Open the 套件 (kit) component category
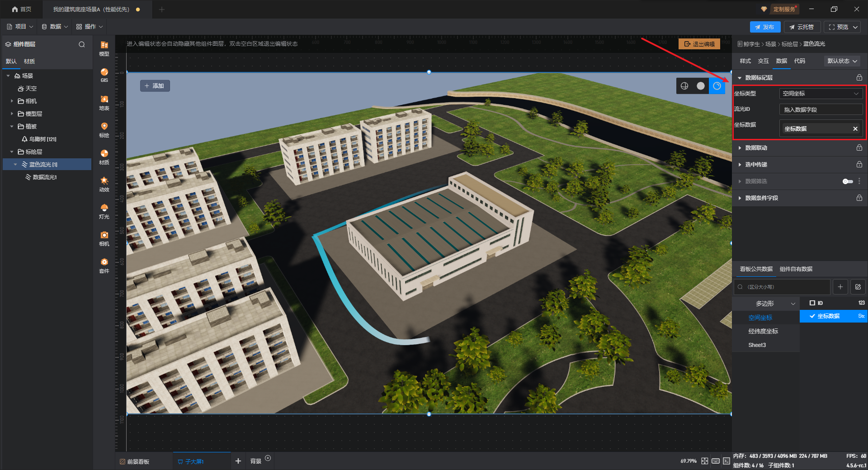 coord(104,266)
